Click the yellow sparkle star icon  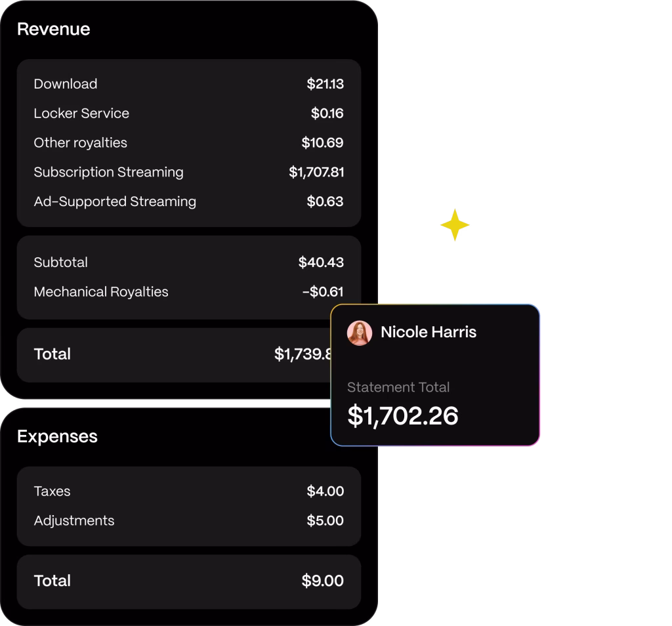[455, 226]
